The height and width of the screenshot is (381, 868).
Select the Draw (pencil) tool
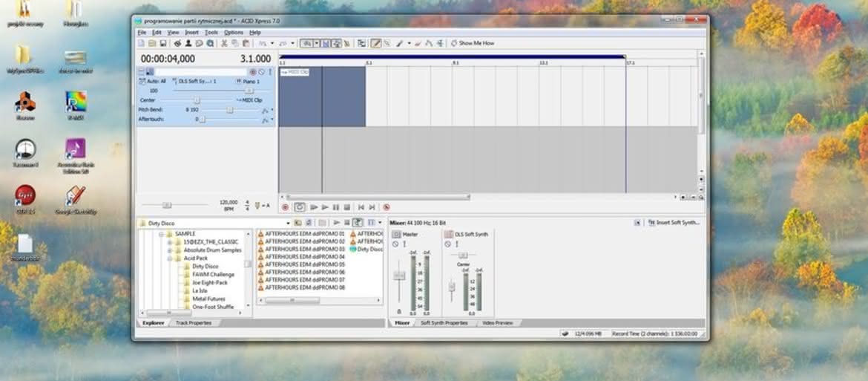376,43
